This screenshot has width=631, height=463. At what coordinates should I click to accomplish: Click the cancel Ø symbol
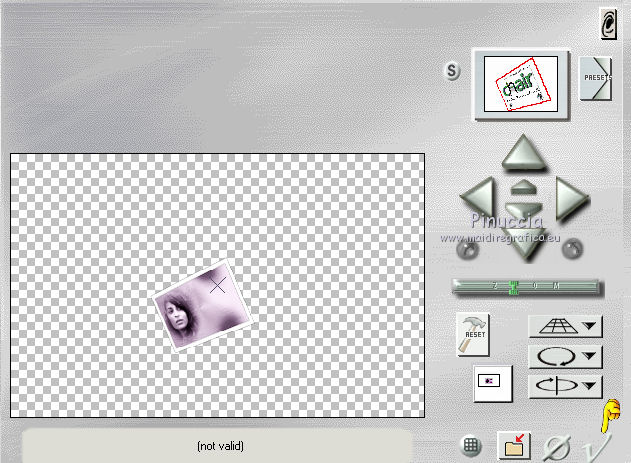[557, 448]
